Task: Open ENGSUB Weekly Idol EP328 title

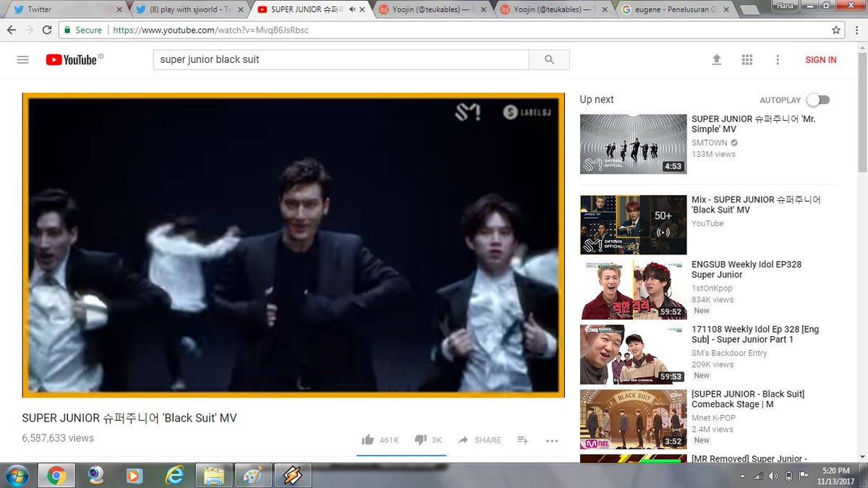Action: 746,270
